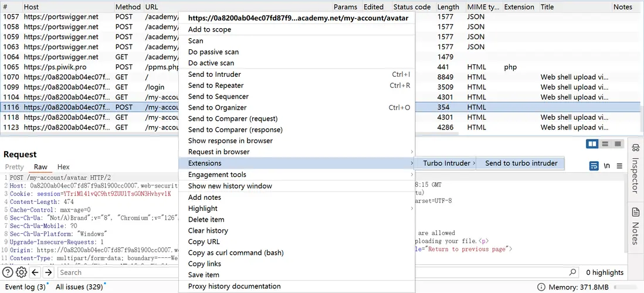Open search settings gear icon
Screen dimensions: 644x293
point(21,272)
